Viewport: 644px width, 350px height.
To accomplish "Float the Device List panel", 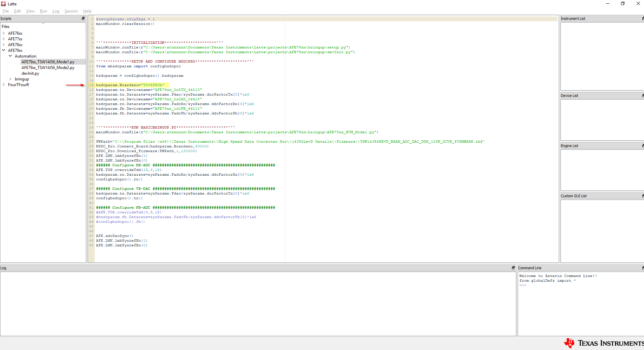I will click(643, 96).
